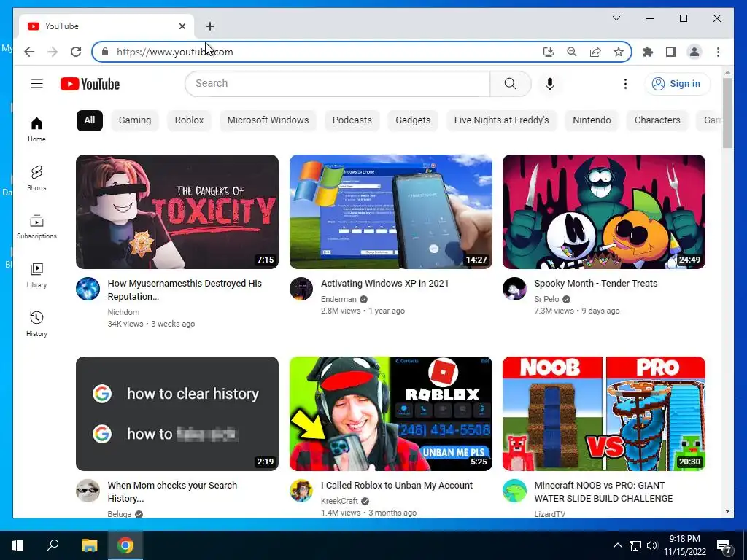Viewport: 747px width, 560px height.
Task: Open Subscriptions in sidebar
Action: [36, 227]
